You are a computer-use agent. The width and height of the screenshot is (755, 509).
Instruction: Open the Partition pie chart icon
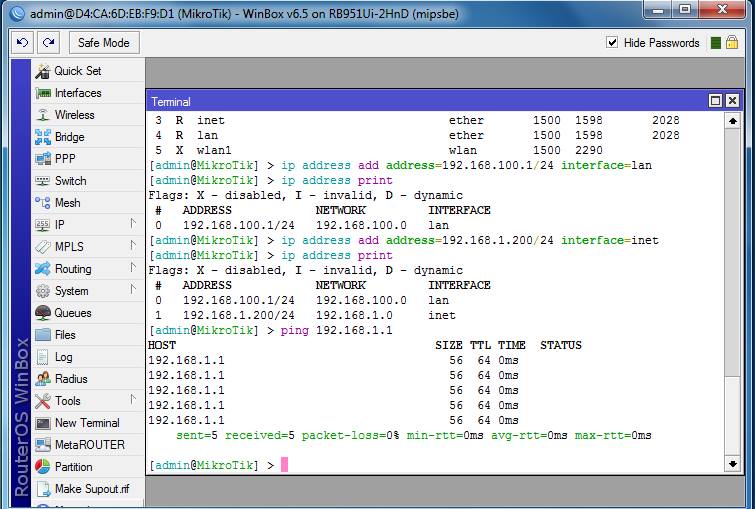tap(42, 467)
